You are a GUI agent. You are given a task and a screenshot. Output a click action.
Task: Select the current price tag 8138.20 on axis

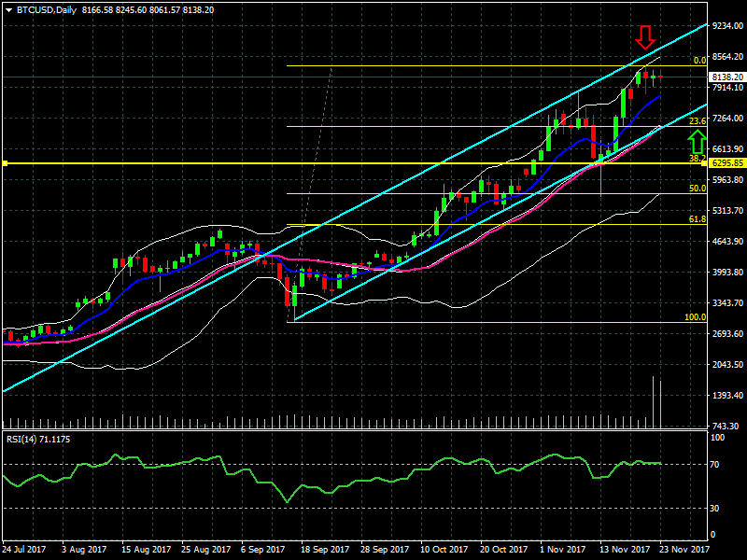[727, 77]
